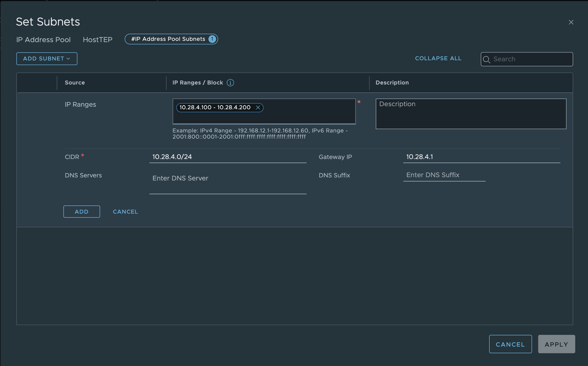Close the Set Subnets dialog
The width and height of the screenshot is (588, 366).
tap(571, 22)
